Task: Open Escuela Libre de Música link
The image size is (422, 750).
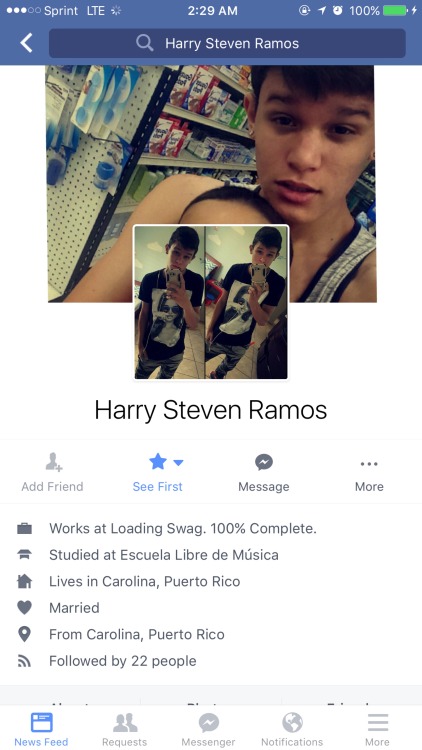Action: tap(199, 555)
